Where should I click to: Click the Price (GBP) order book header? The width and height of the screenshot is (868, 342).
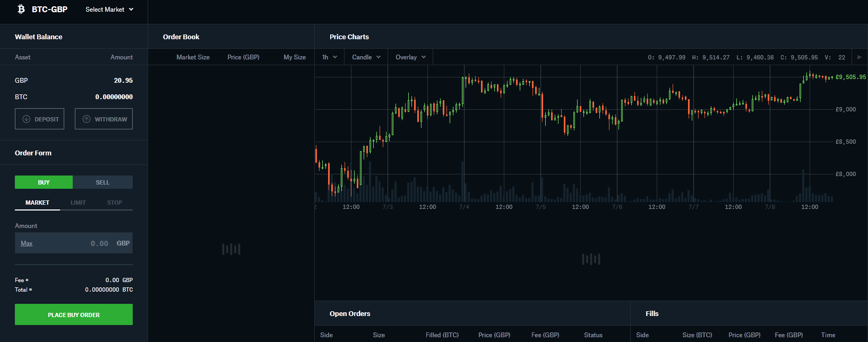point(243,57)
